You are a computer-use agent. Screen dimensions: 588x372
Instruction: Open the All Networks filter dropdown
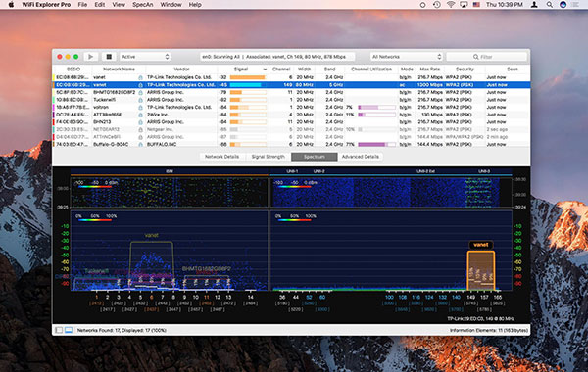(x=407, y=57)
